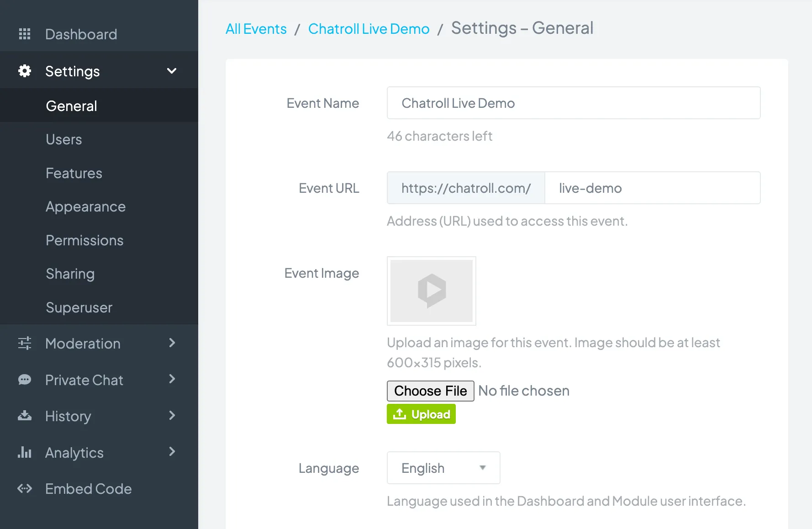Image resolution: width=812 pixels, height=529 pixels.
Task: Click the Analytics menu label
Action: [74, 453]
